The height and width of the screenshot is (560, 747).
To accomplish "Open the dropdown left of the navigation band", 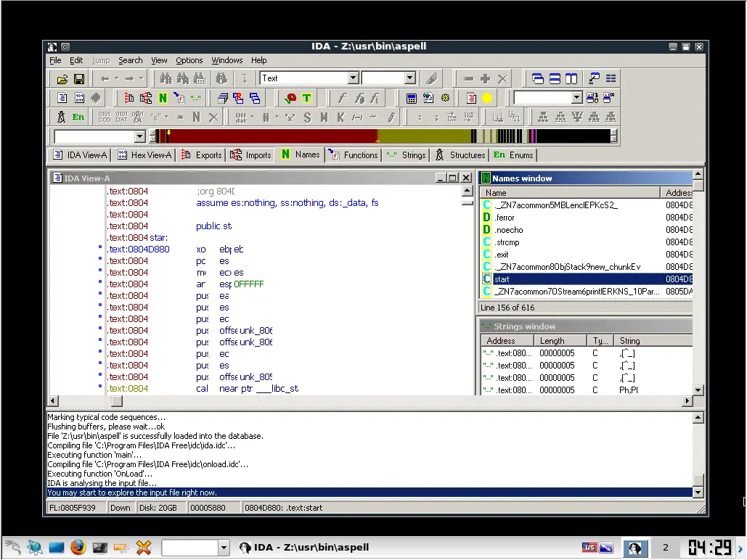I will 139,136.
